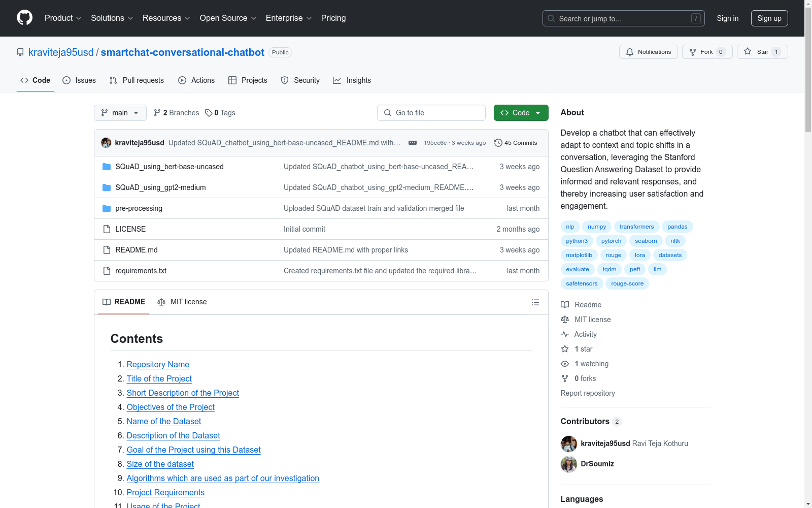This screenshot has width=812, height=508.
Task: Click the Fork icon
Action: [x=693, y=52]
